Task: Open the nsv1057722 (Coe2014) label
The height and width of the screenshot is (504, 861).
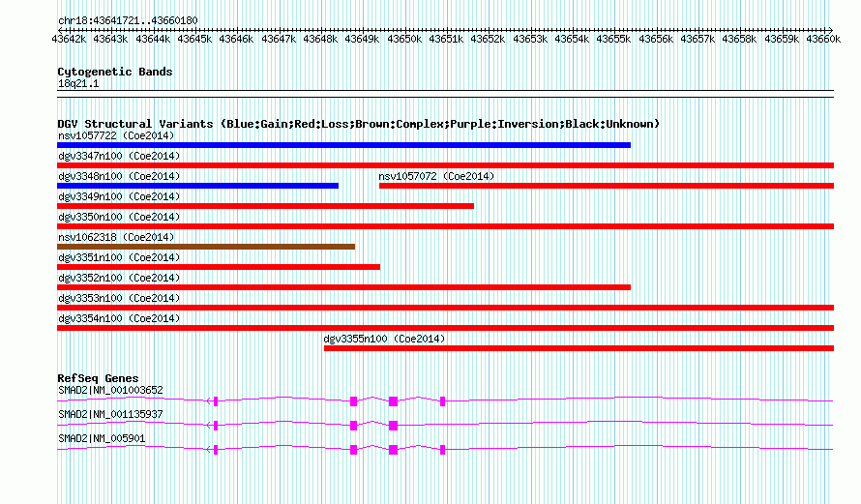Action: [116, 135]
